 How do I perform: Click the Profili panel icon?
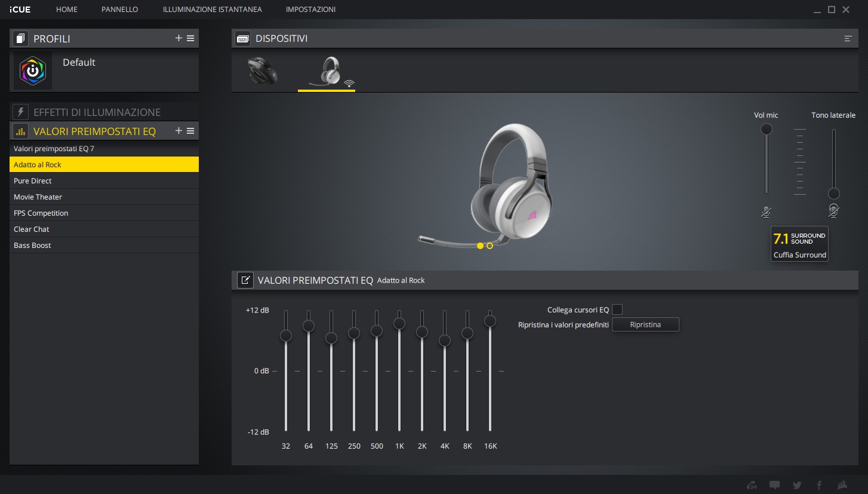click(x=21, y=39)
